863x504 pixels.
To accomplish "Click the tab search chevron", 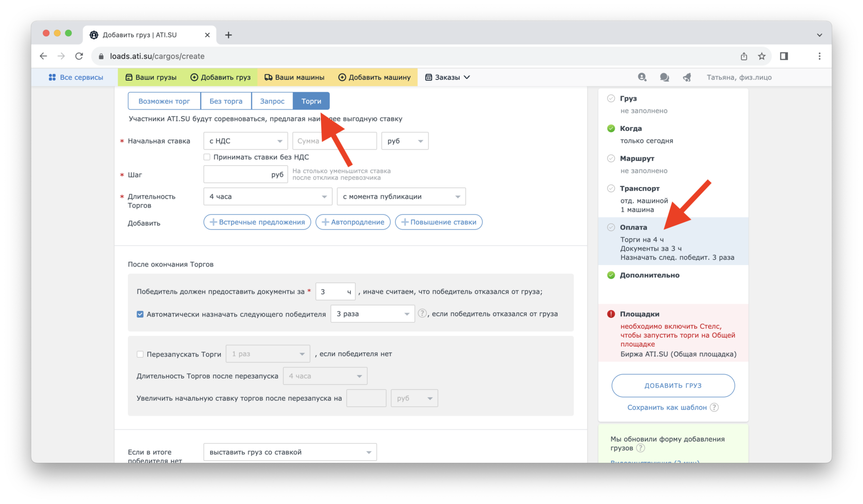I will coord(819,35).
